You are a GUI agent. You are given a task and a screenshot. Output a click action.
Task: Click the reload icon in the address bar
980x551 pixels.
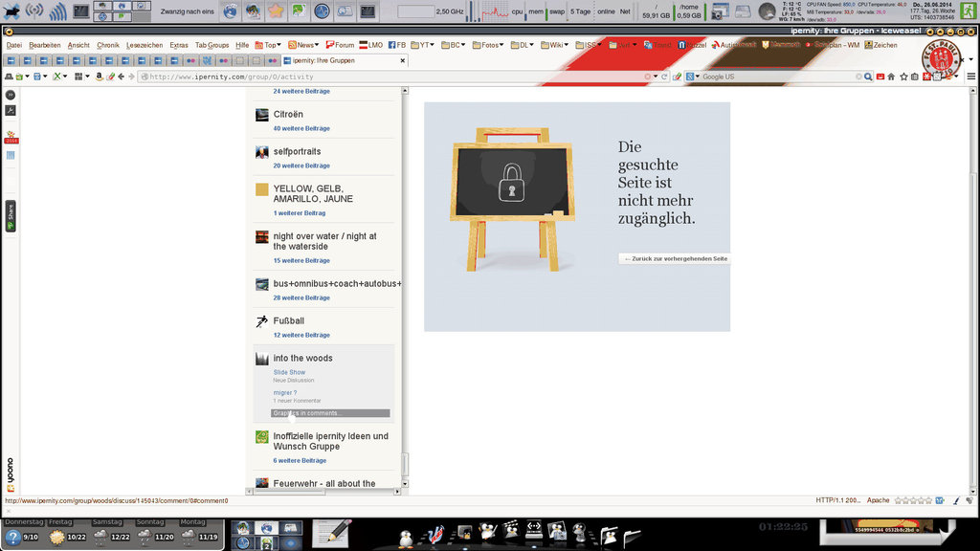tap(664, 77)
